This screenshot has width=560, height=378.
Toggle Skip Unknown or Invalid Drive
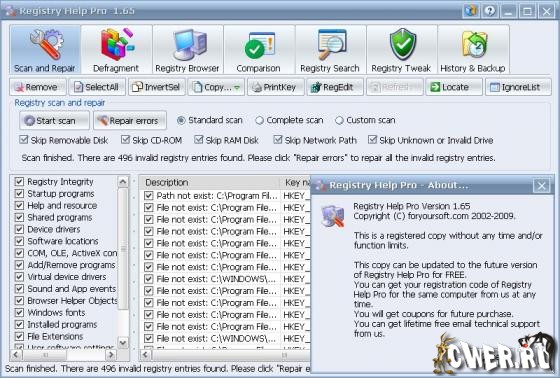(372, 140)
